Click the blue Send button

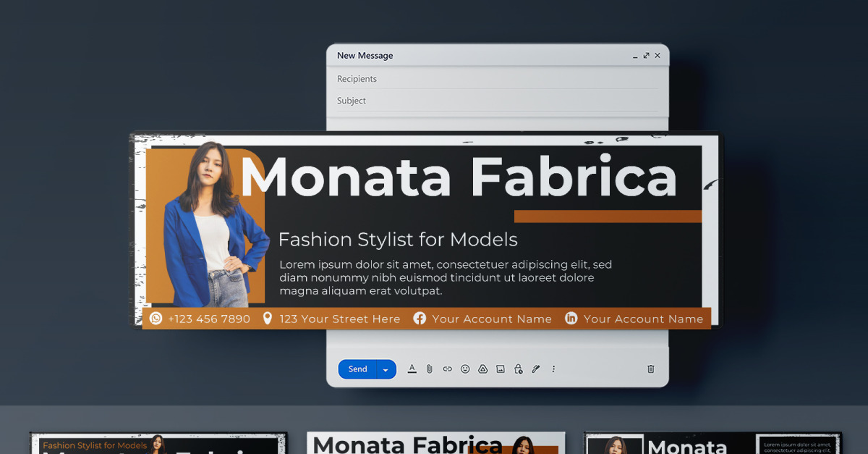[x=357, y=369]
